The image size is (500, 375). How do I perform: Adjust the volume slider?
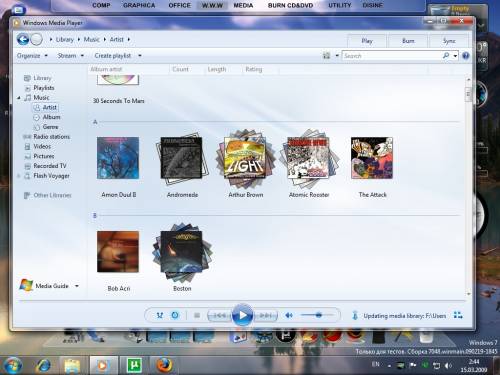pyautogui.click(x=317, y=315)
